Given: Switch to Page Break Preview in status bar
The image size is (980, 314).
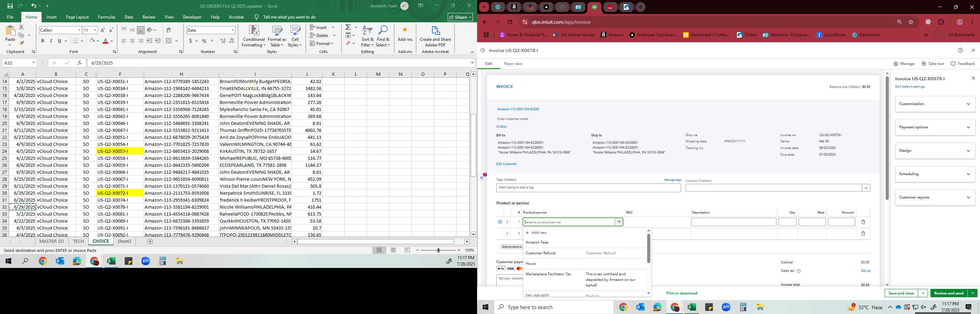Looking at the screenshot, I should [x=407, y=250].
